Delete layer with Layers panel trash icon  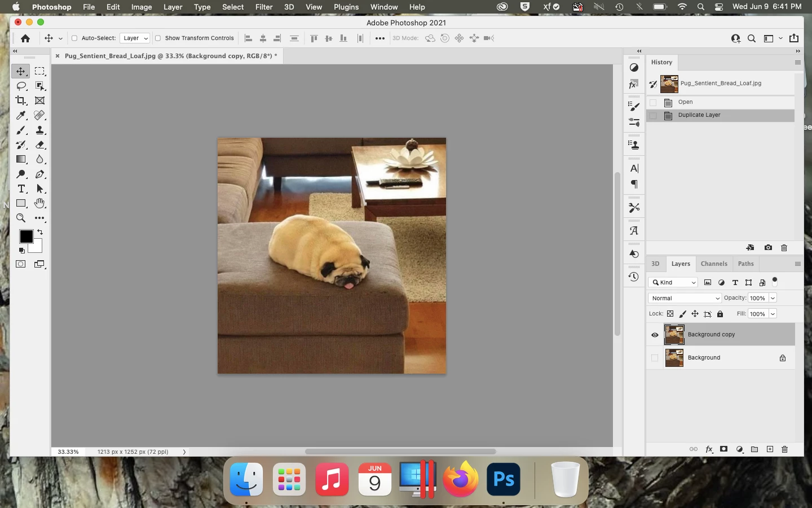(784, 449)
